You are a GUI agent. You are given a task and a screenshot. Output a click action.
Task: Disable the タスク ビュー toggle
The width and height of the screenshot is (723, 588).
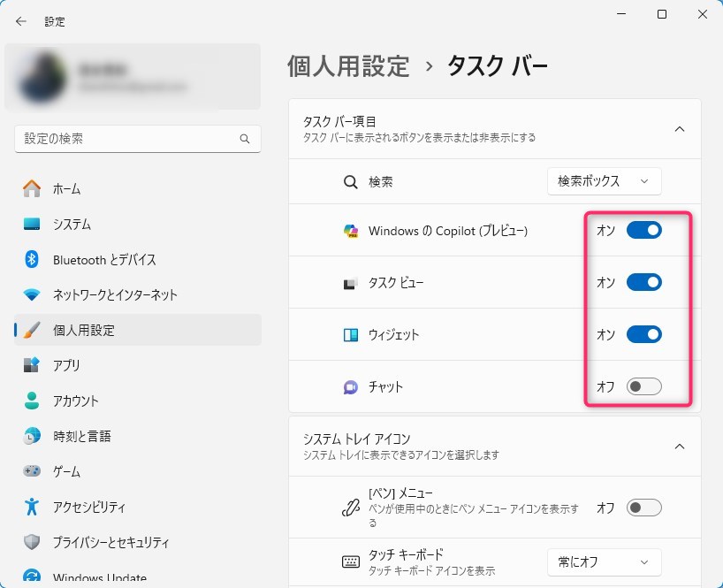tap(643, 283)
